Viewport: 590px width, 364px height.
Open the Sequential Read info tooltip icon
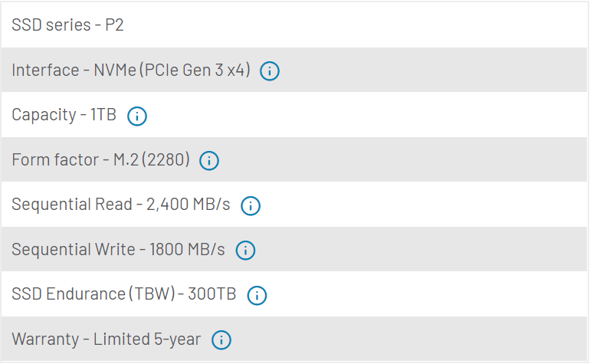point(251,205)
